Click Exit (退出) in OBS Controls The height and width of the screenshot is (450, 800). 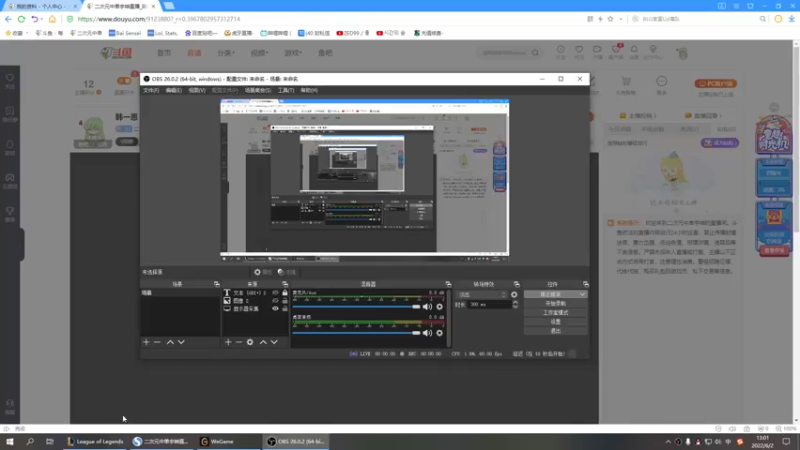(556, 331)
